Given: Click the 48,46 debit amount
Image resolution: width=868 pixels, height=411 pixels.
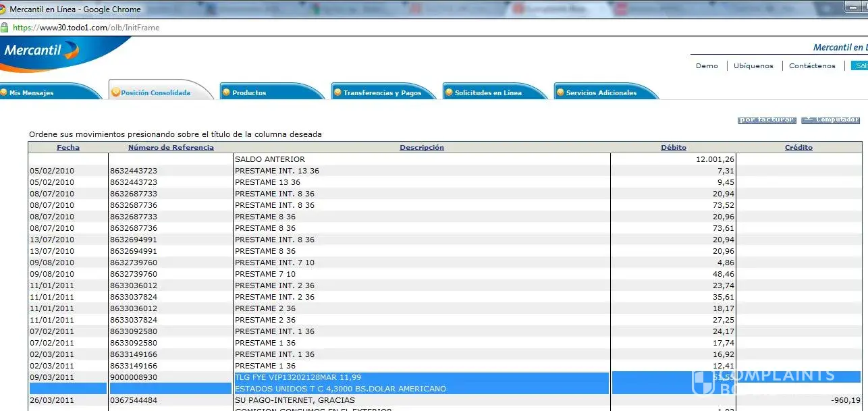Looking at the screenshot, I should tap(723, 274).
